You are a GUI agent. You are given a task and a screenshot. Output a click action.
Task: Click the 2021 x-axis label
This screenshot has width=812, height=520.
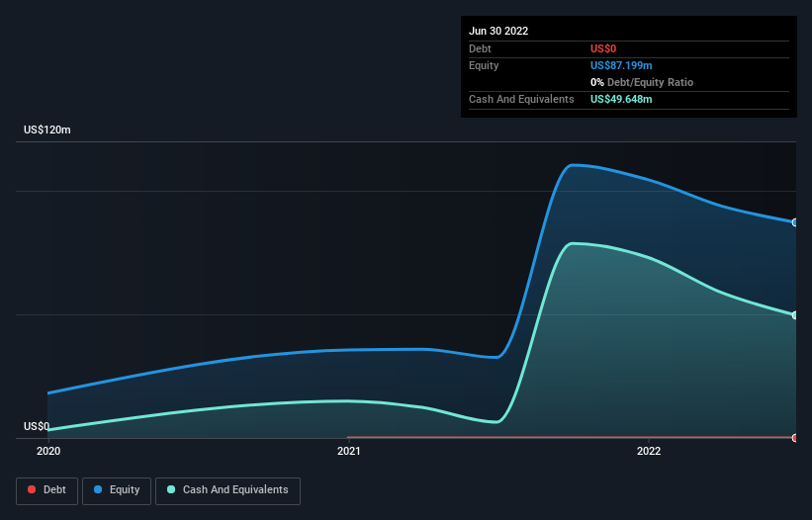(349, 451)
